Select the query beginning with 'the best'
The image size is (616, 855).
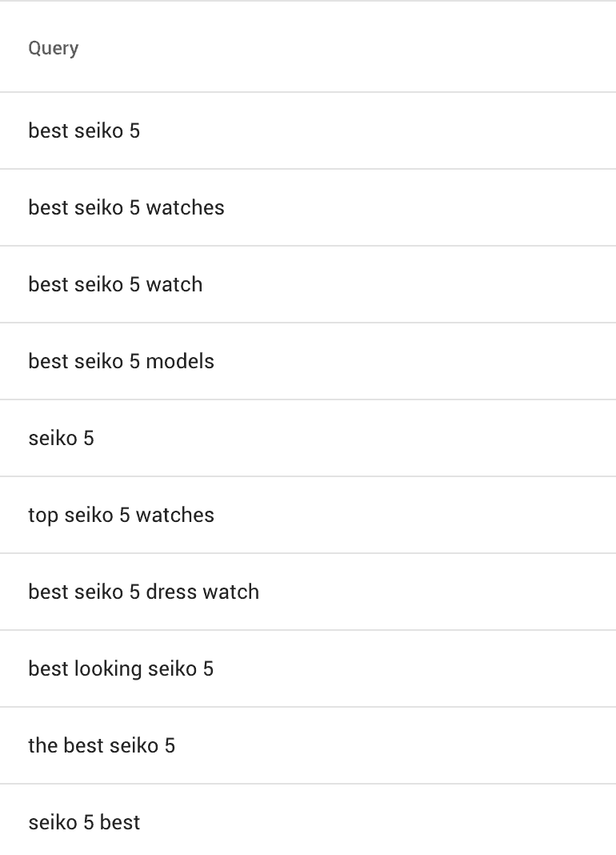click(102, 746)
